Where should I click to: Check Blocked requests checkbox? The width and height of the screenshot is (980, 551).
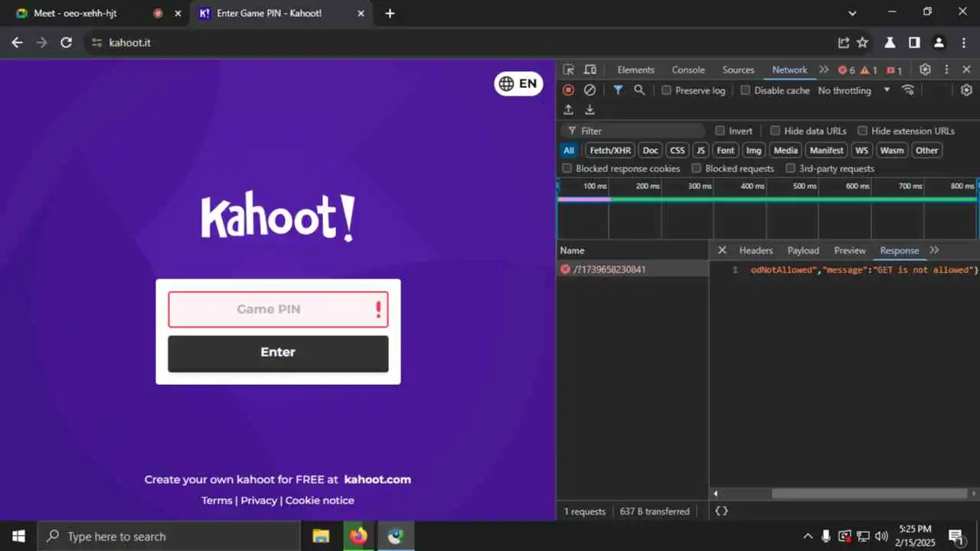pyautogui.click(x=697, y=168)
